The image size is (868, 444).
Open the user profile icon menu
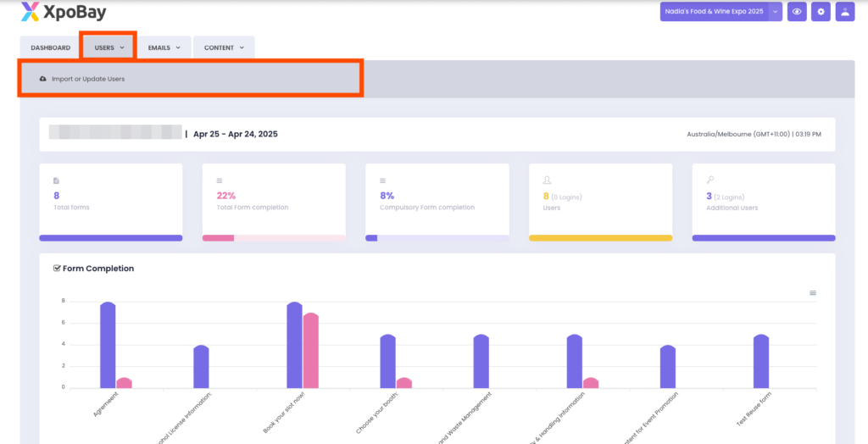point(844,12)
